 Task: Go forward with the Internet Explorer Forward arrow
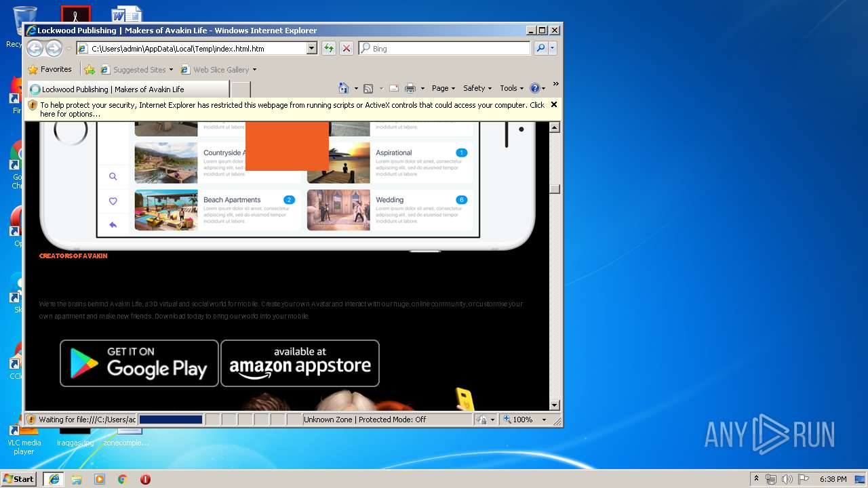[x=54, y=48]
